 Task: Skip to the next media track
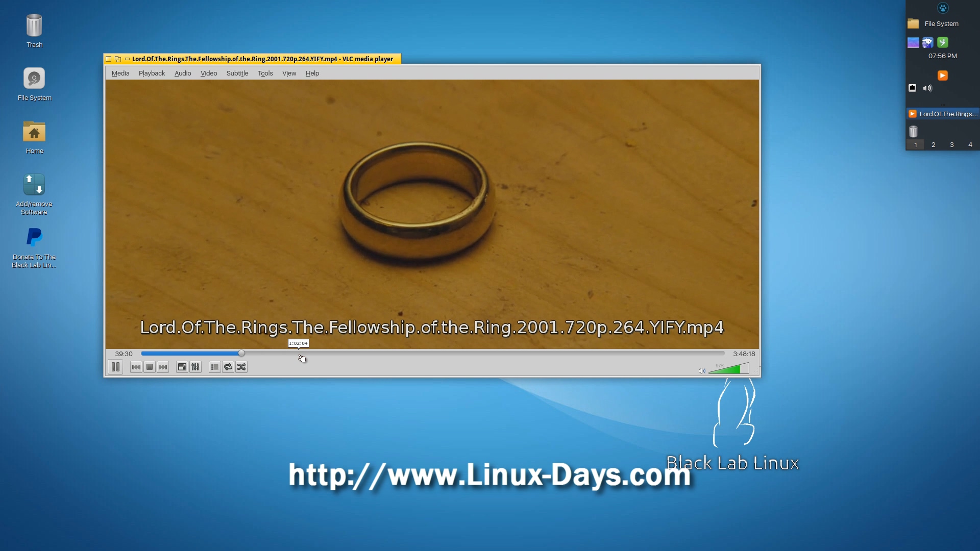[163, 367]
